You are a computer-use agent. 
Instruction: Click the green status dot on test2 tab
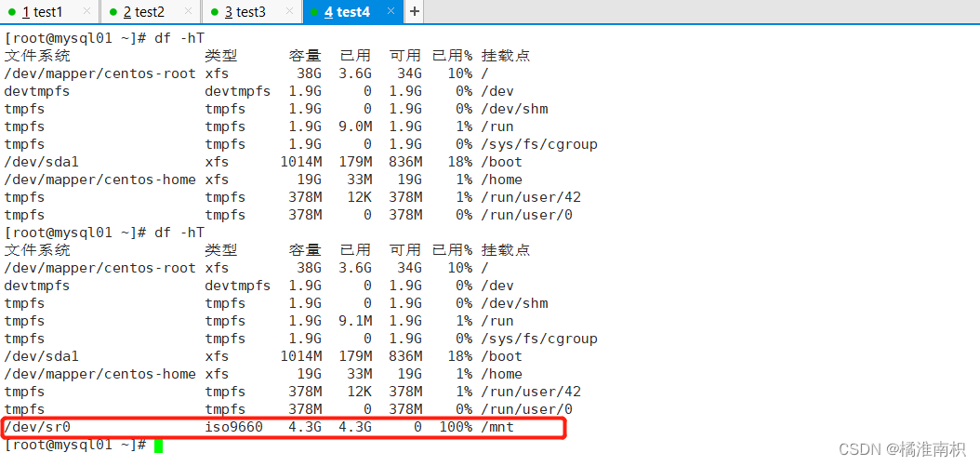coord(113,12)
